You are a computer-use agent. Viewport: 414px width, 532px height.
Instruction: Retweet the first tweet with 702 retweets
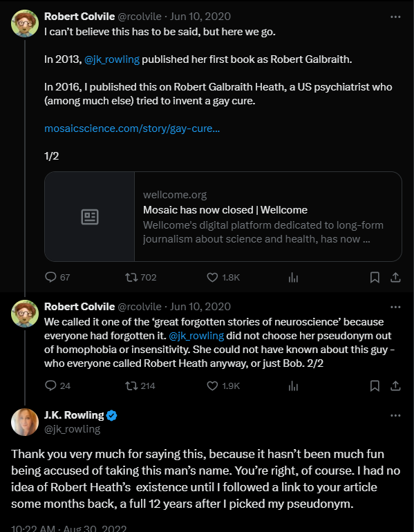point(131,277)
